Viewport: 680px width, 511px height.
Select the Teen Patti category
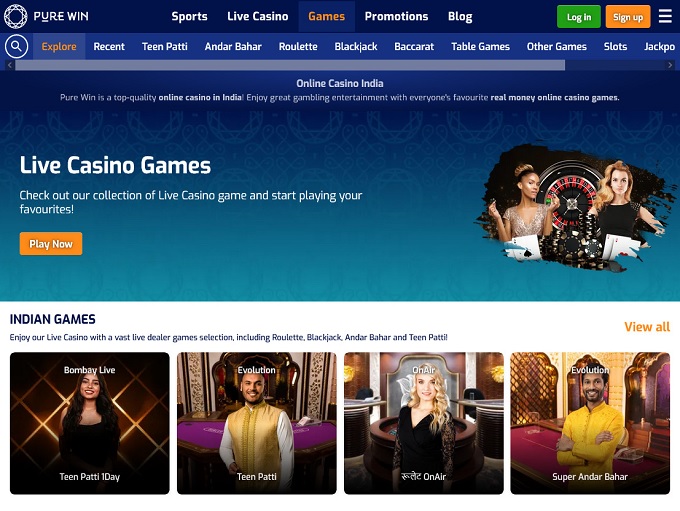(165, 46)
